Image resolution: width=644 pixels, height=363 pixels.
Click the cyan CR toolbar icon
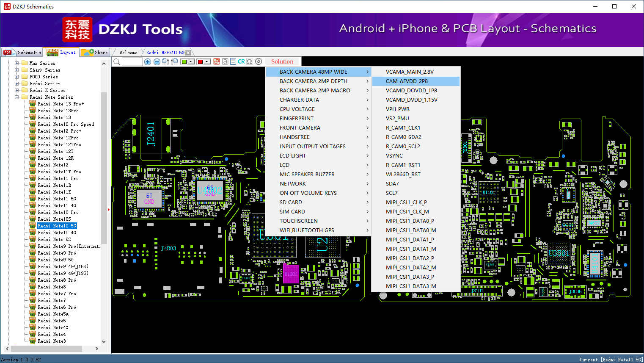click(x=241, y=61)
